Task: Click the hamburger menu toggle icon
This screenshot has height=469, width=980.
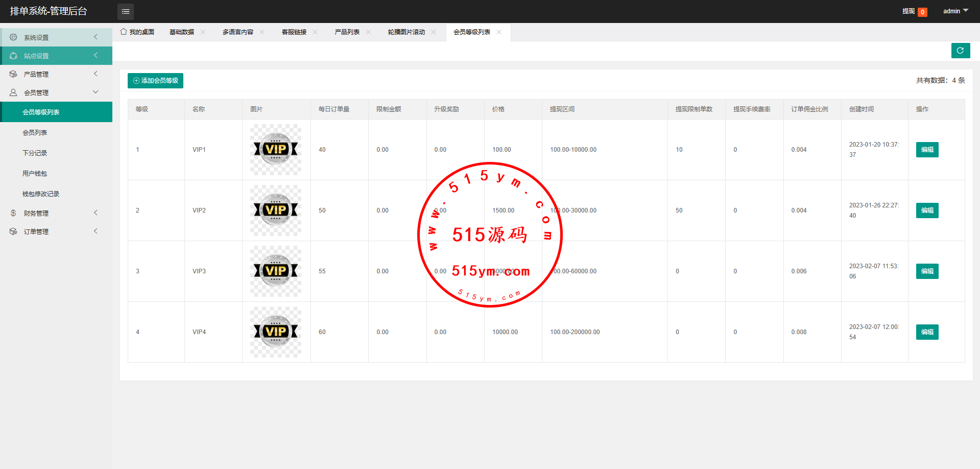Action: [x=126, y=11]
